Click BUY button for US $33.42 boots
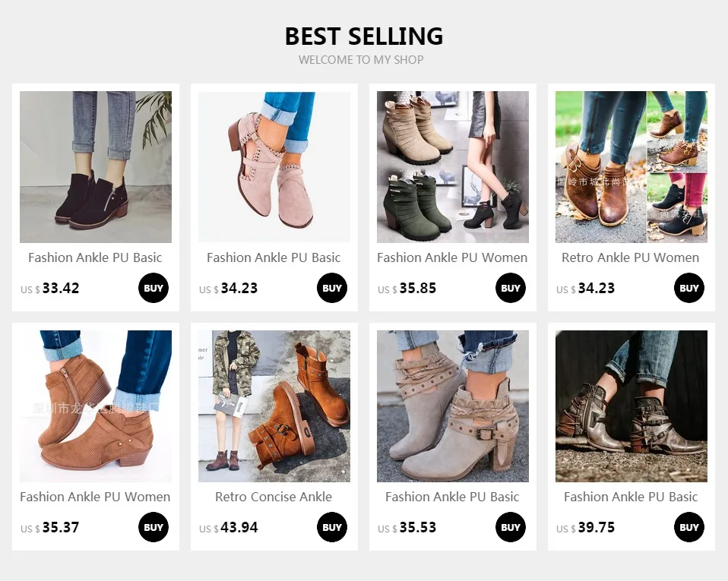Viewport: 728px width, 581px height. point(154,288)
